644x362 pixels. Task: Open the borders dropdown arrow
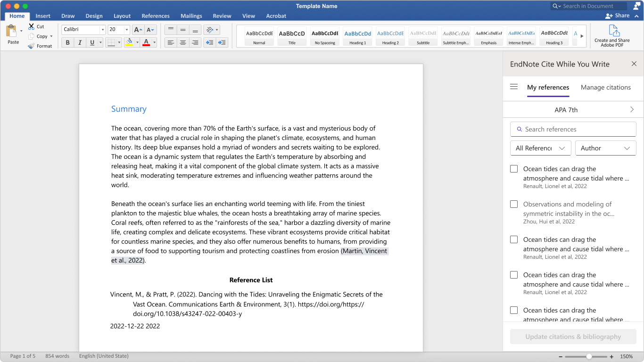(x=119, y=42)
